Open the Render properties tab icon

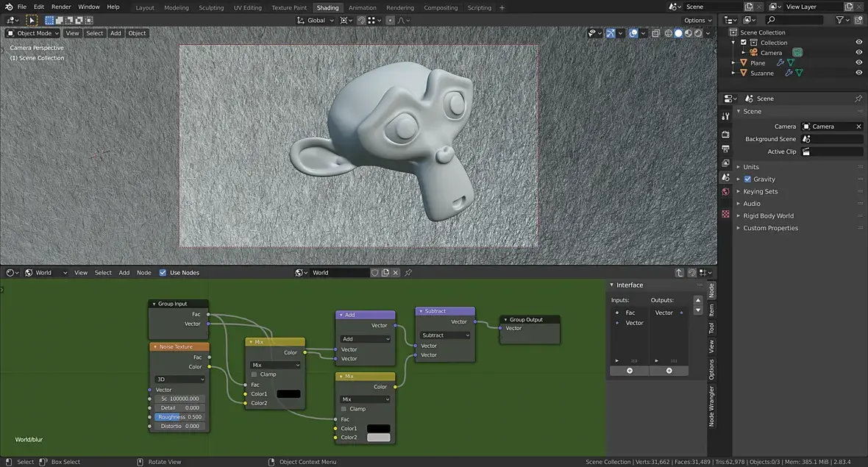(x=725, y=135)
